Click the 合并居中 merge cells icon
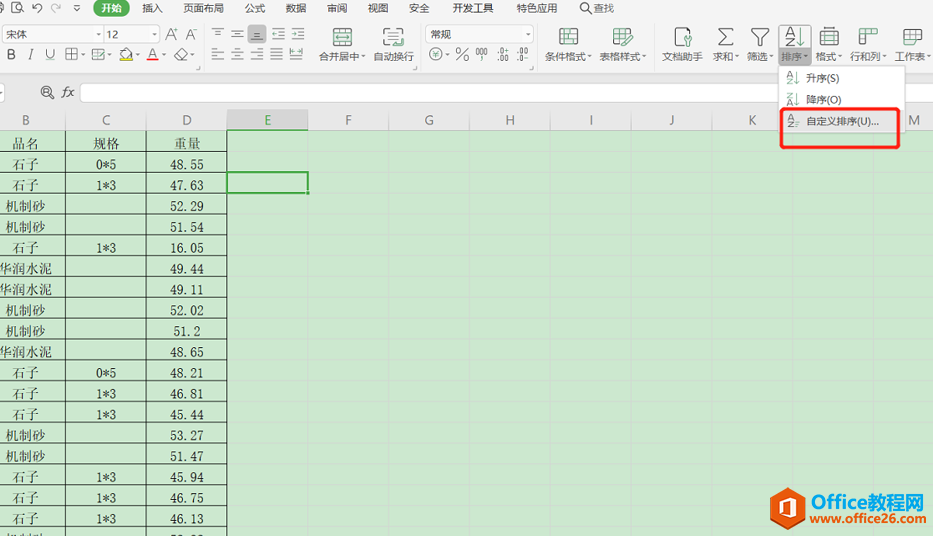Screen dimensions: 933x536 pos(342,38)
